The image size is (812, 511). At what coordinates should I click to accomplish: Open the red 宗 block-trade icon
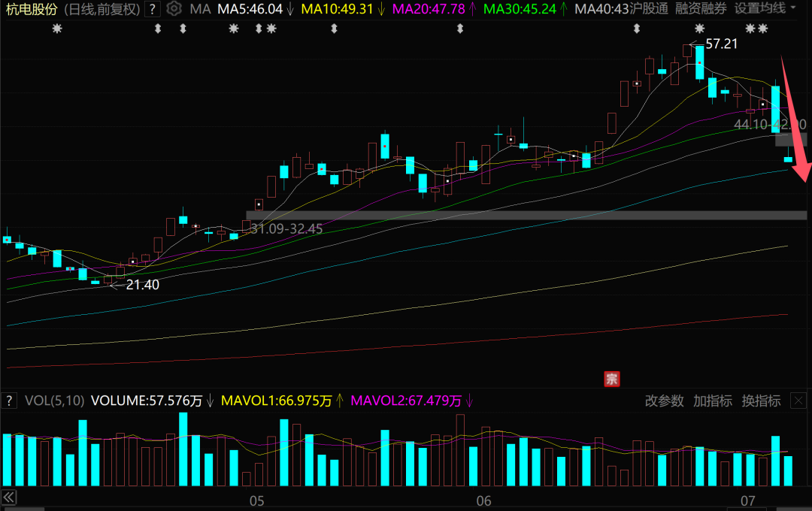click(x=611, y=379)
